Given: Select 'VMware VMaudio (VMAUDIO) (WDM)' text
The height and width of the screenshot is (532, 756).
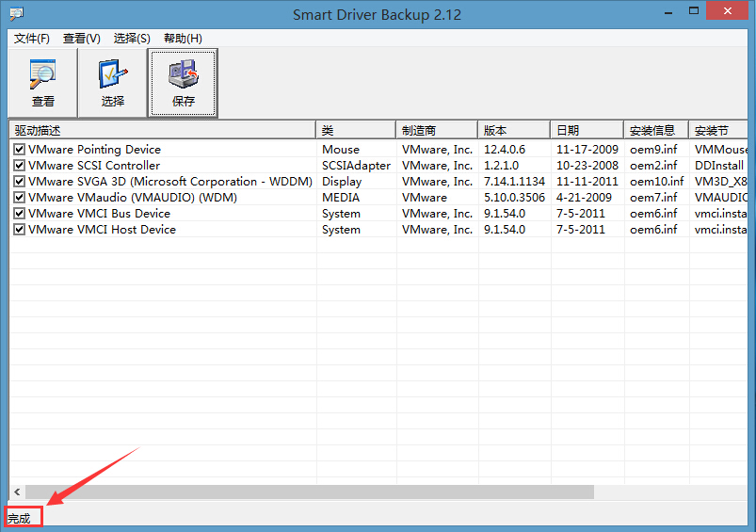Looking at the screenshot, I should pyautogui.click(x=133, y=198).
